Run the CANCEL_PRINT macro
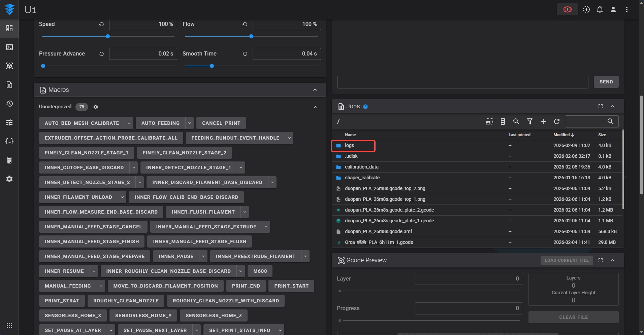 [x=221, y=123]
